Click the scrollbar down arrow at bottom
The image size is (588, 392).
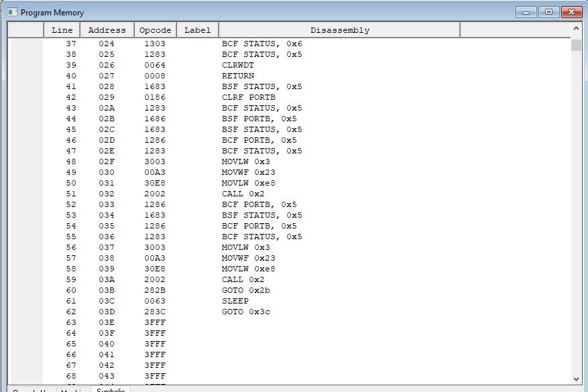point(576,379)
